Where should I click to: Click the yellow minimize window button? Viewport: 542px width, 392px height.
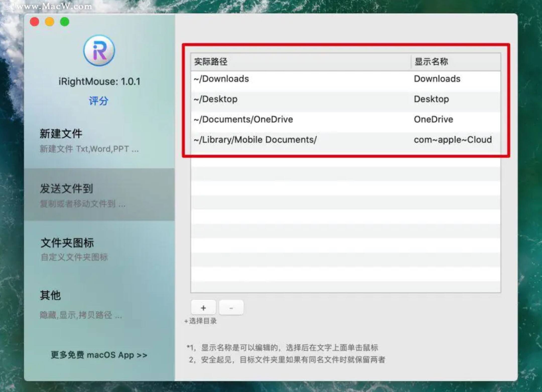(x=50, y=22)
